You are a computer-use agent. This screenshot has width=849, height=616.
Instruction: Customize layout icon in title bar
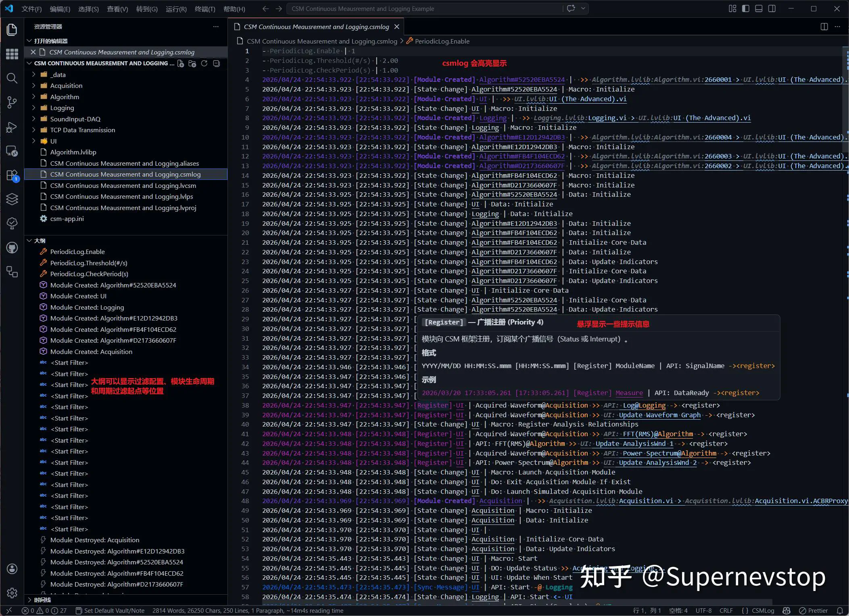pos(732,8)
